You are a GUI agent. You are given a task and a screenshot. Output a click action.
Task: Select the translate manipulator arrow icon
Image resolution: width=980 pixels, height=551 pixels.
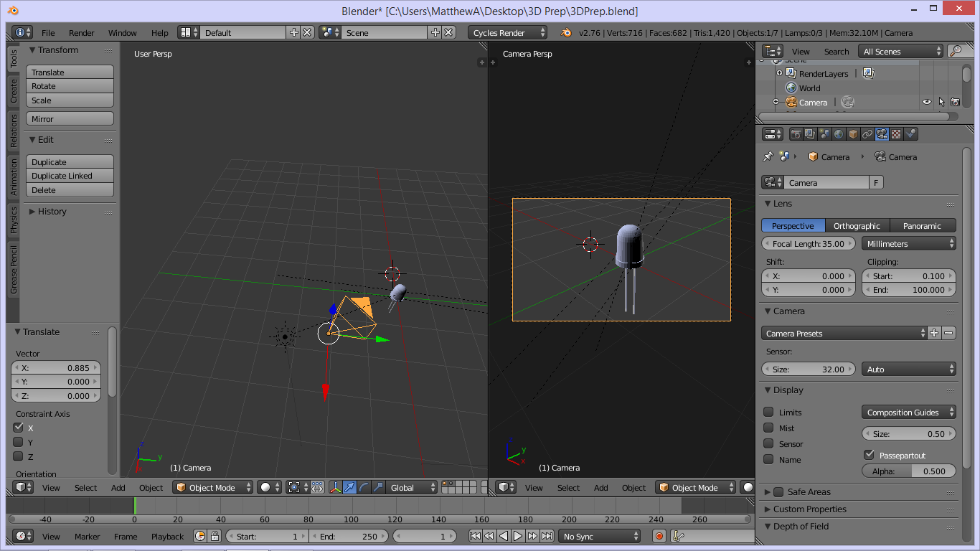(x=349, y=487)
